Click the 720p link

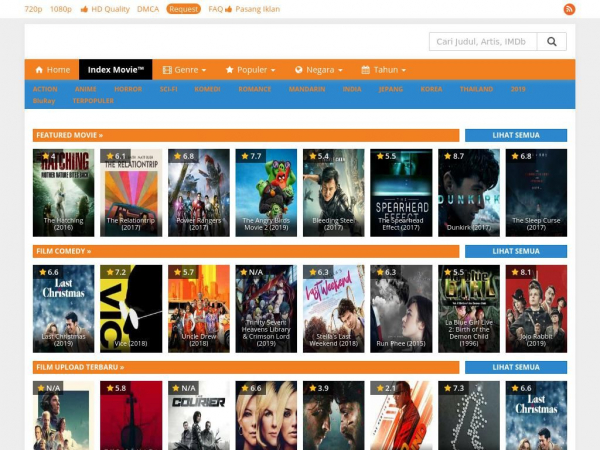click(x=33, y=9)
